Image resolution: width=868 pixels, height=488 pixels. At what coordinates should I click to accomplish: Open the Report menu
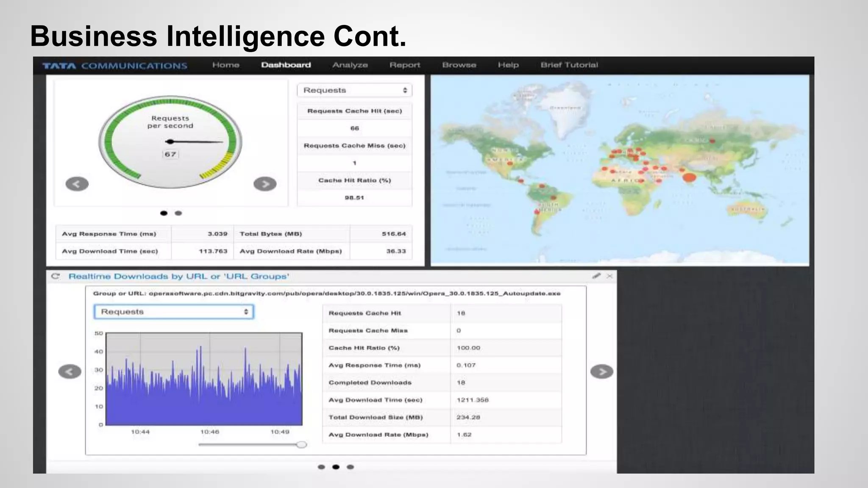click(405, 65)
